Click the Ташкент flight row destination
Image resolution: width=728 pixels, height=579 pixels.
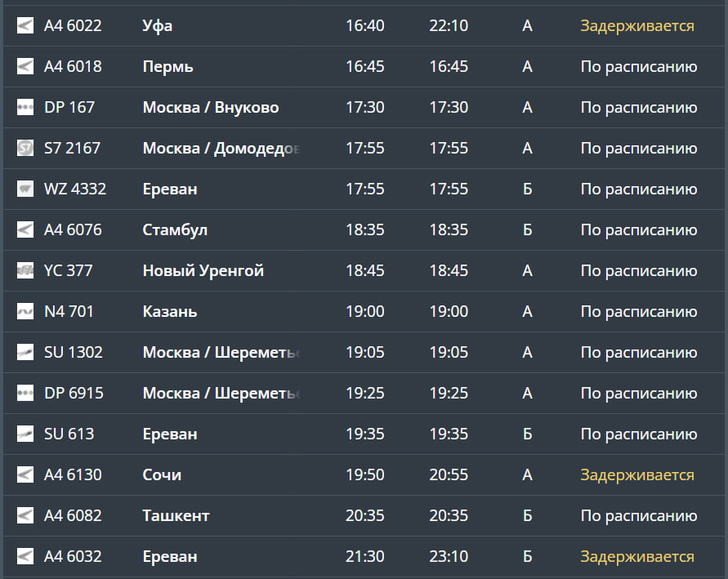(x=176, y=516)
